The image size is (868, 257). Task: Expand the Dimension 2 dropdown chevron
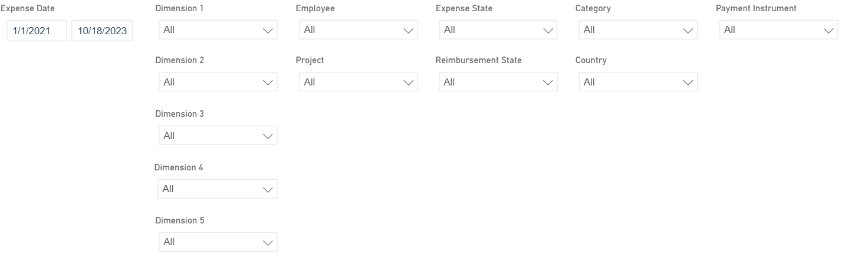(268, 83)
